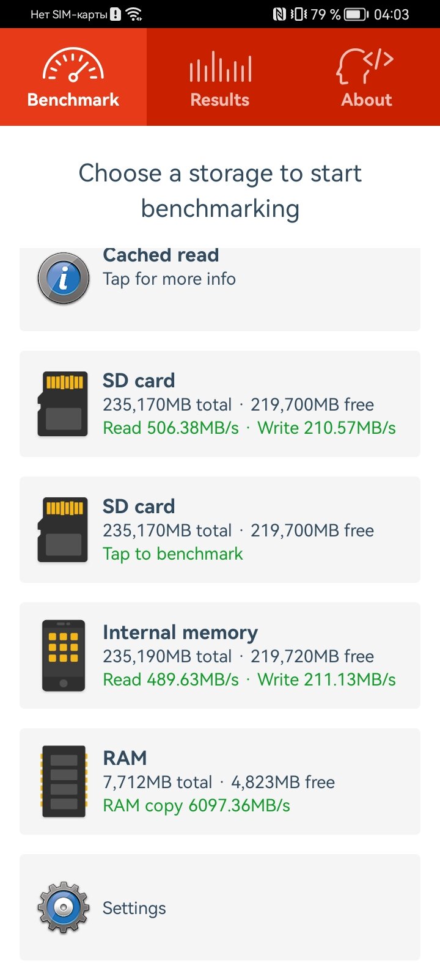Select RAM copy 6097.36MB/s result
The width and height of the screenshot is (440, 980).
pos(196,805)
